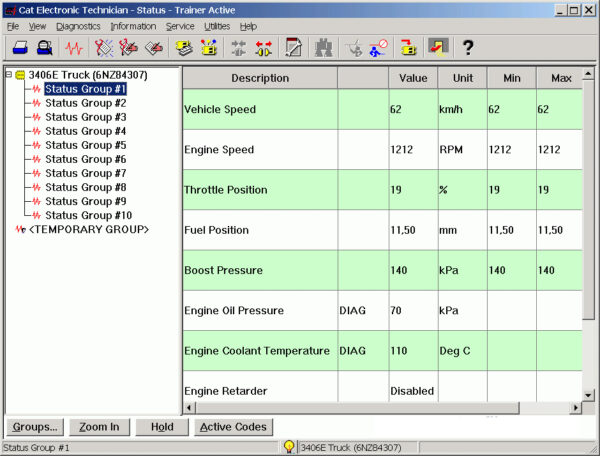Click the grayed-out diagnostic tests icon
Viewport: 600px width, 456px height.
point(354,48)
